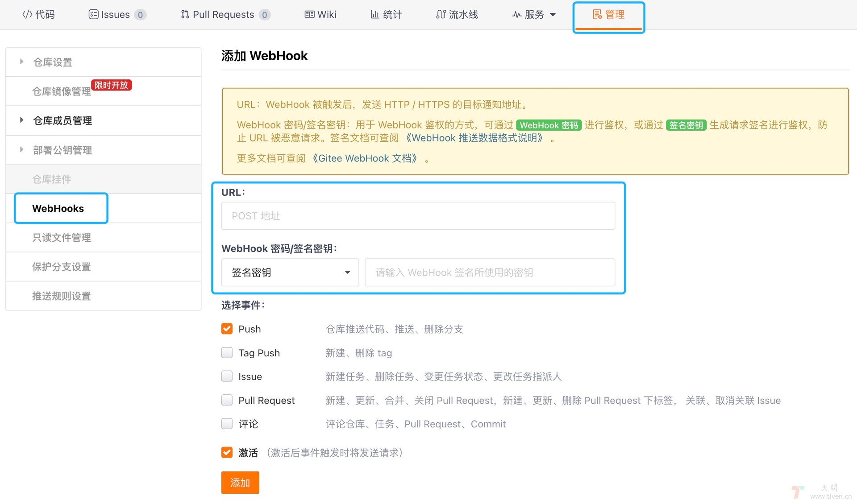Click the 流水线 pipeline icon
857x504 pixels.
(x=441, y=14)
